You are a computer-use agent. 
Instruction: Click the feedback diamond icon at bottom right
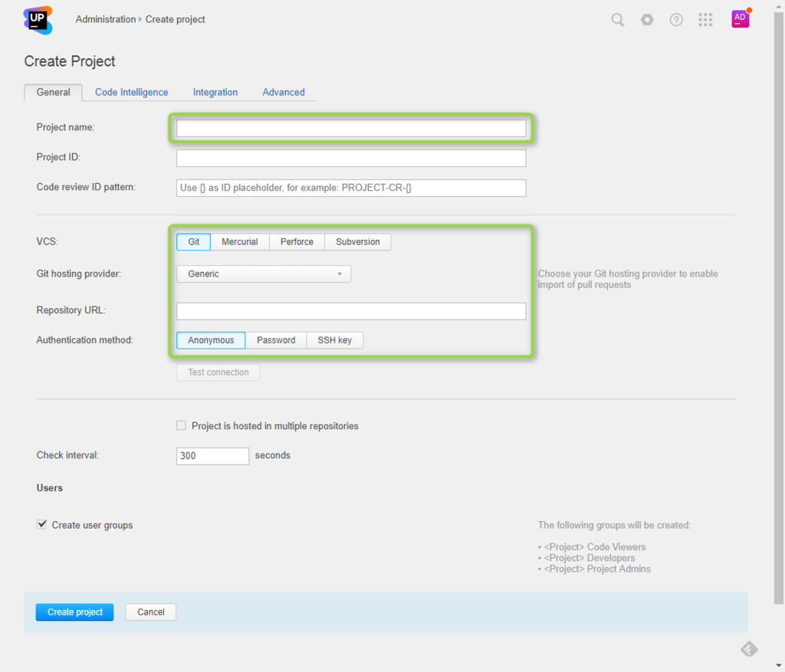point(749,649)
